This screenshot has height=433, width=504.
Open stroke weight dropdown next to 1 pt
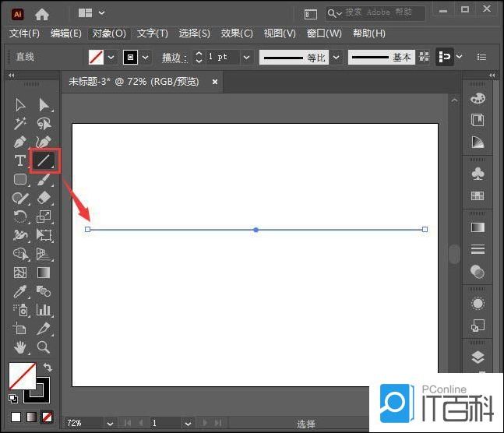click(246, 57)
